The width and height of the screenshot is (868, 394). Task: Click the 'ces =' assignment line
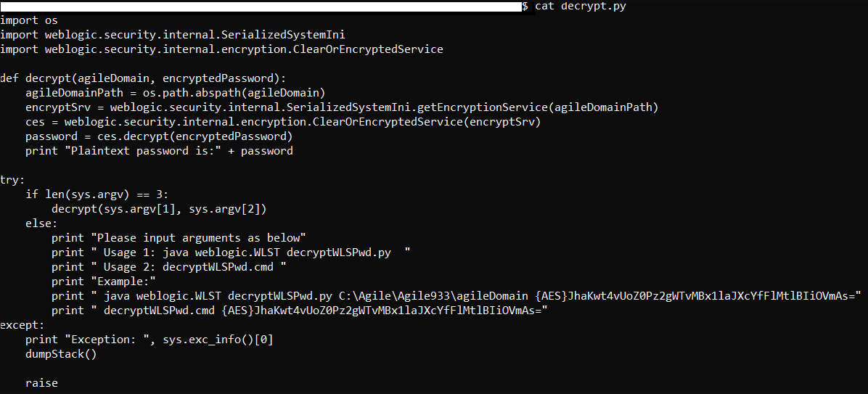(283, 122)
